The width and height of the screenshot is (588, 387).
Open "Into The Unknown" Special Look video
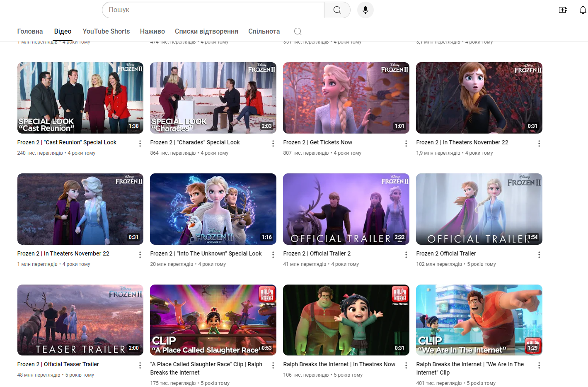[x=206, y=253]
